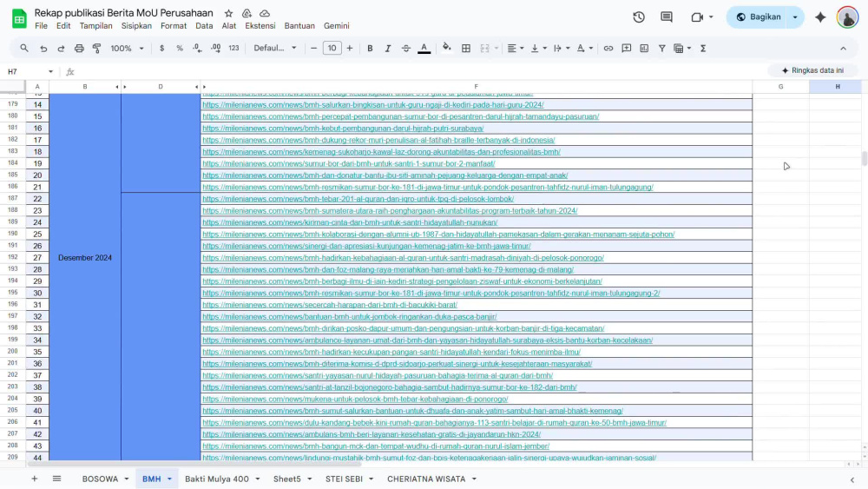Create a filter
Screen dimensions: 868x489
coord(661,48)
